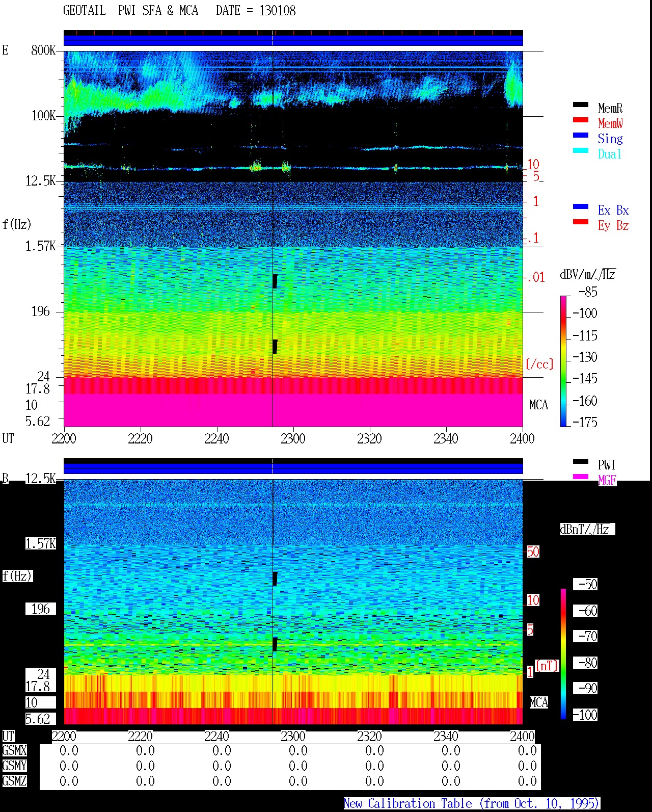Click the E panel 12.5K axis label
Viewport: 652px width, 812px height.
tap(41, 180)
